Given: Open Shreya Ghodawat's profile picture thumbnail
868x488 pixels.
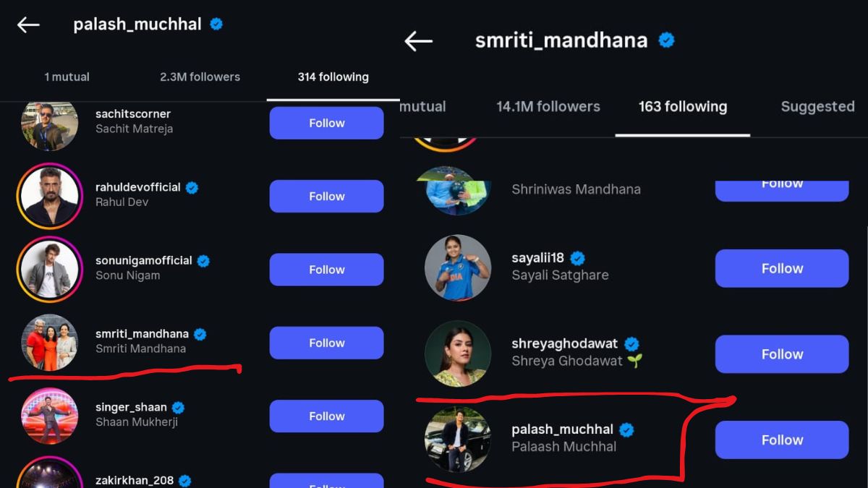Looking at the screenshot, I should pyautogui.click(x=458, y=354).
